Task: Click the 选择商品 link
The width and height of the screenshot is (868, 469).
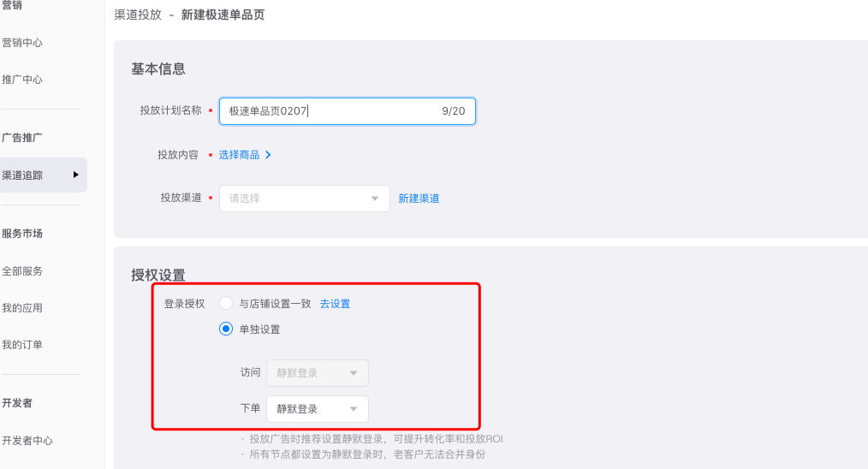Action: 239,155
